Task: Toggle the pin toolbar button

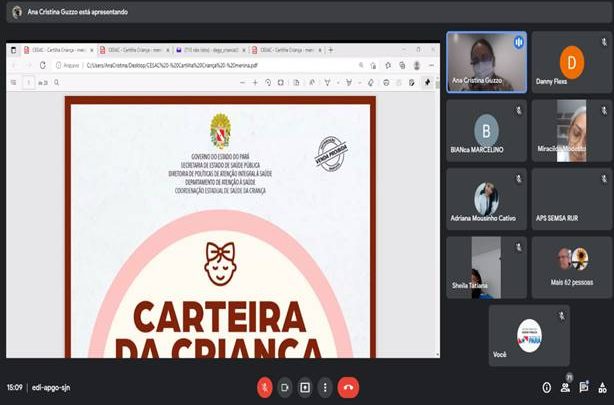Action: [x=427, y=82]
